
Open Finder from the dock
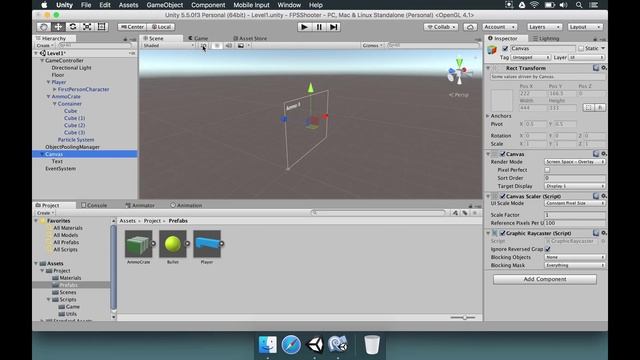[x=268, y=345]
